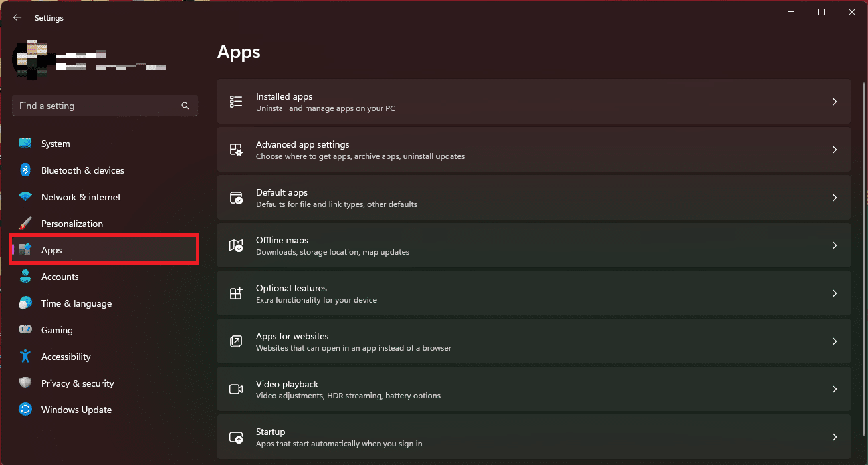Click the Privacy & security shield icon
This screenshot has height=465, width=868.
point(25,383)
